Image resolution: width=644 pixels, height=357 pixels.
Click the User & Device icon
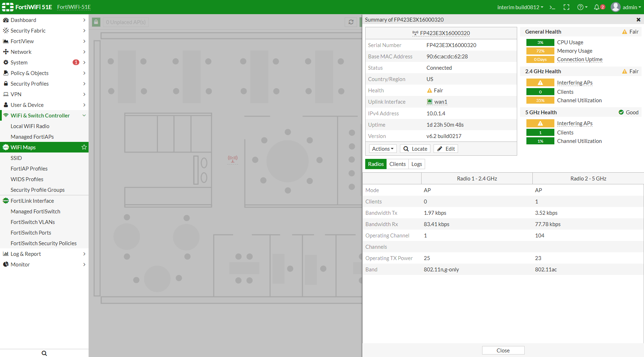(x=6, y=105)
